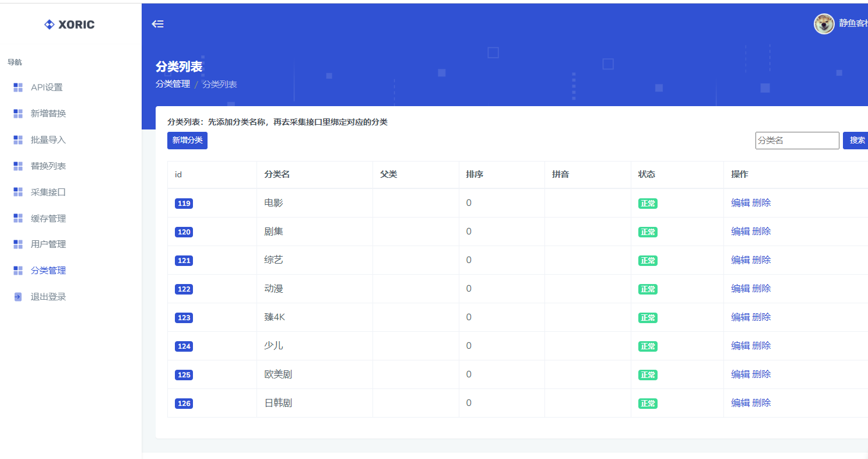The width and height of the screenshot is (868, 459).
Task: Click the 正常 status badge for 动漫
Action: pos(648,289)
